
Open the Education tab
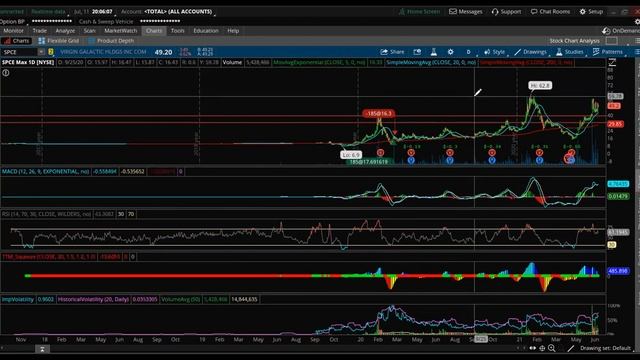pyautogui.click(x=206, y=31)
